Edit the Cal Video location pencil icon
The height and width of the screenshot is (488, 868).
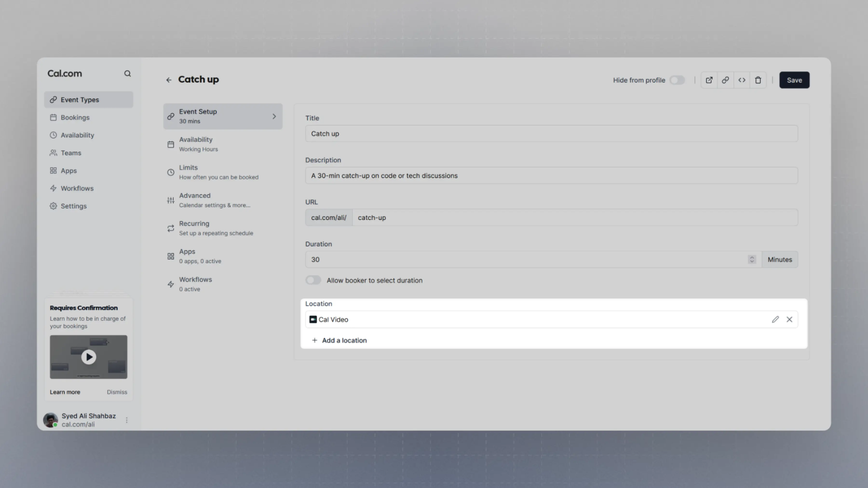click(775, 320)
